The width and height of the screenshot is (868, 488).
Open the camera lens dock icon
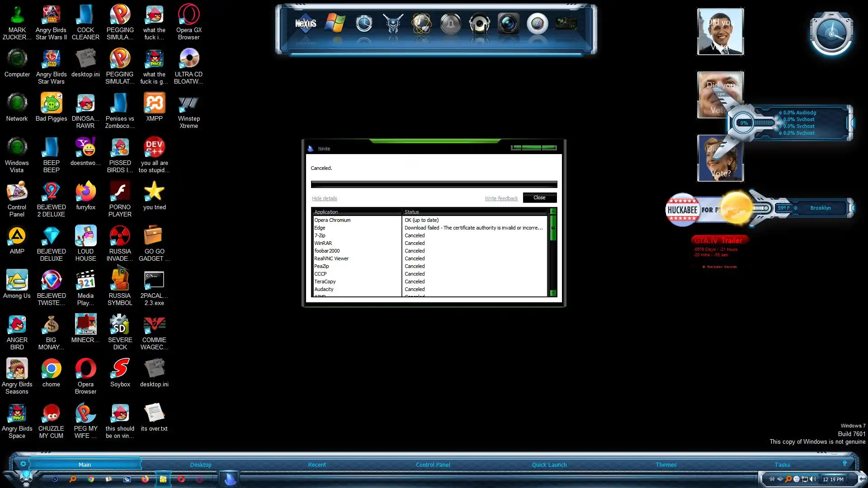(x=508, y=23)
